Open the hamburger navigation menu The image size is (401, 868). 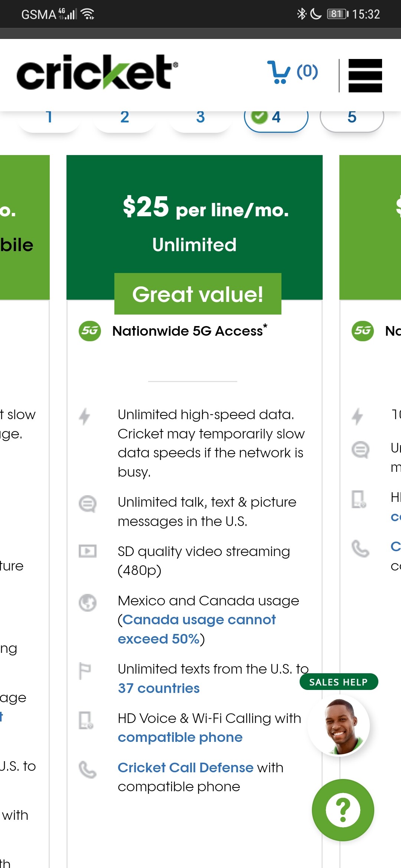tap(365, 75)
